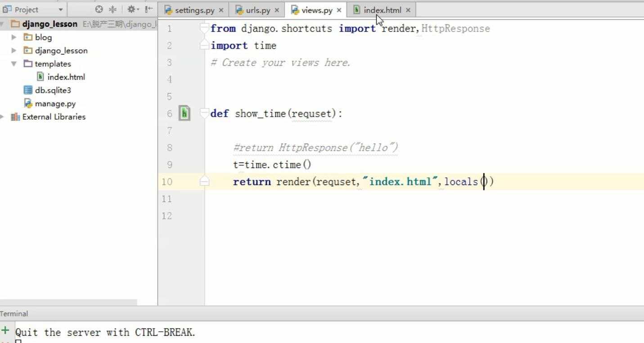Close the settings.py tab

pyautogui.click(x=221, y=10)
